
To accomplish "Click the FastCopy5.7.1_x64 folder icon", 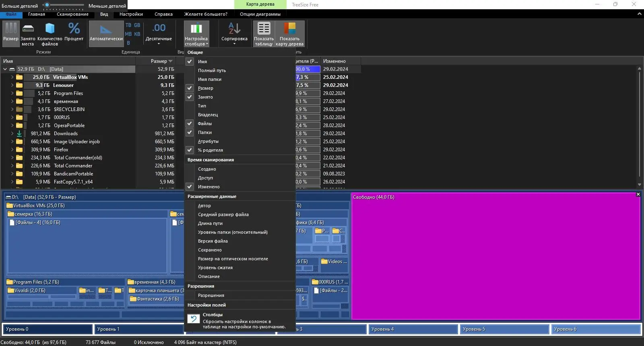I will tap(19, 182).
